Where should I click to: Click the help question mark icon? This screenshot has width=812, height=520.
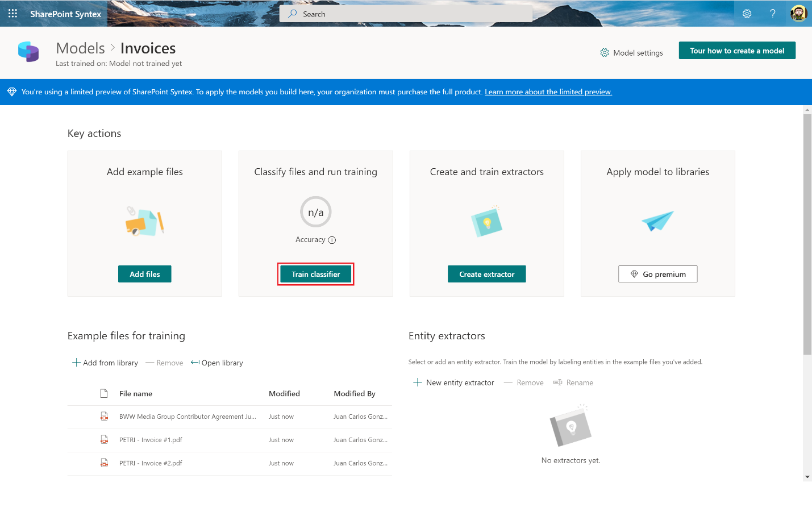(772, 14)
